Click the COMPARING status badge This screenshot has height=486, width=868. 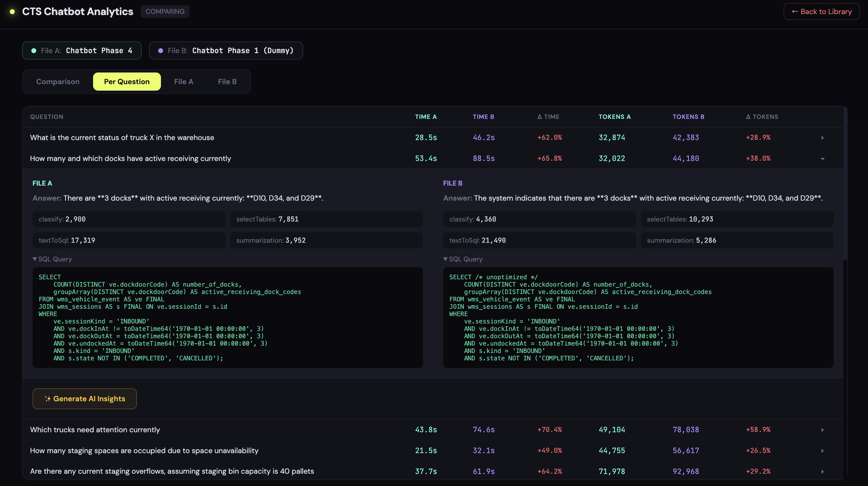[165, 11]
